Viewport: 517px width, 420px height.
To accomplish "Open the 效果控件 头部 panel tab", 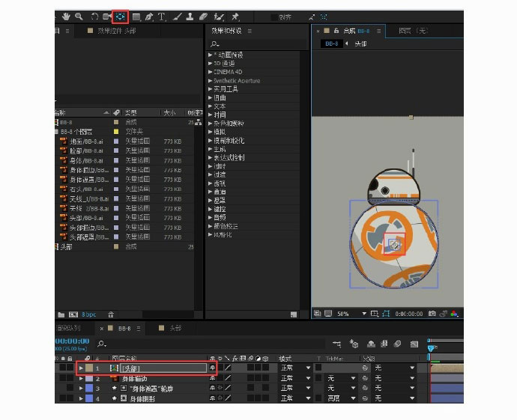I will 116,31.
